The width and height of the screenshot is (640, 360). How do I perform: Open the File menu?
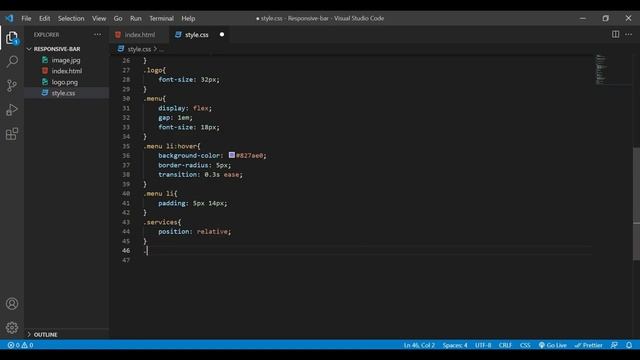pyautogui.click(x=26, y=18)
